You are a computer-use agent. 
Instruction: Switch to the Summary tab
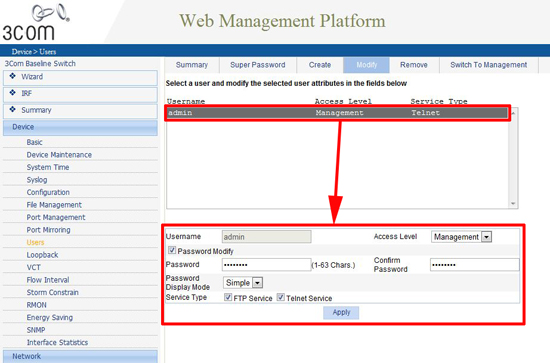tap(192, 65)
